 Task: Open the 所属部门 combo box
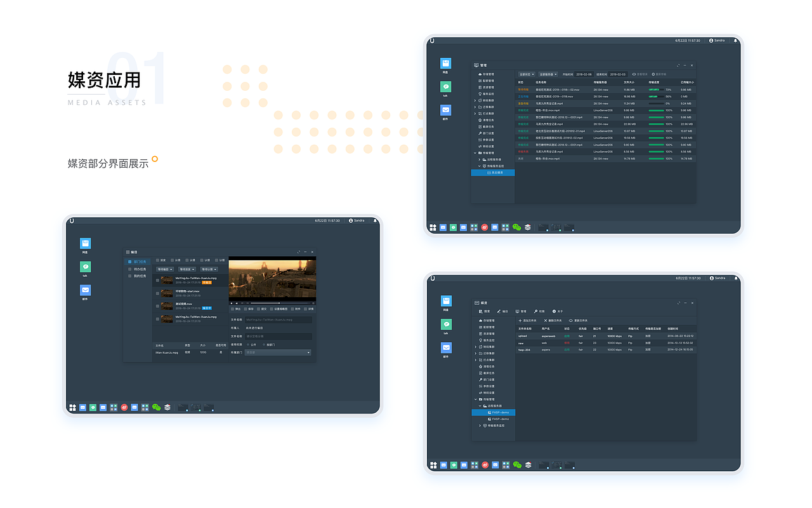(278, 352)
